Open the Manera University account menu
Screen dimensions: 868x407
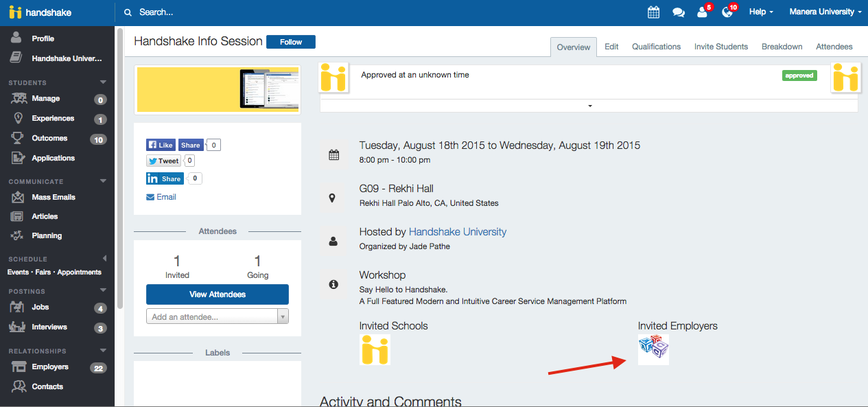tap(825, 12)
